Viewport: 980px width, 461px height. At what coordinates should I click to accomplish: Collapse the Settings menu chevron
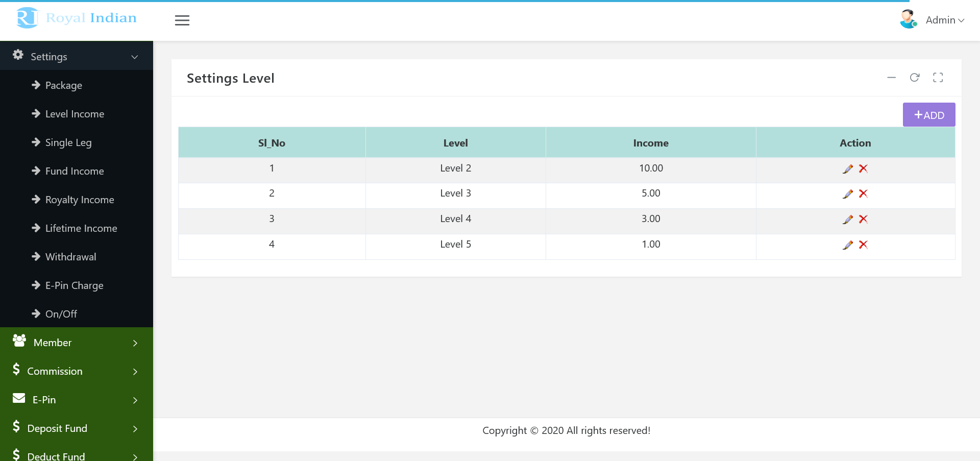[135, 57]
